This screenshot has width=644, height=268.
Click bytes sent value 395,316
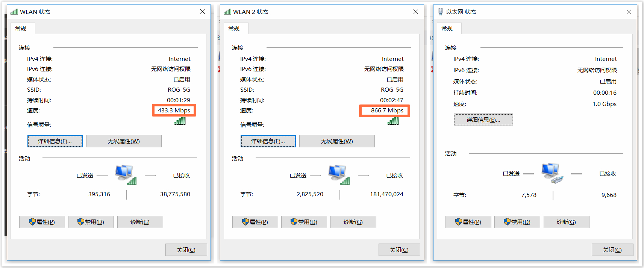click(x=99, y=194)
